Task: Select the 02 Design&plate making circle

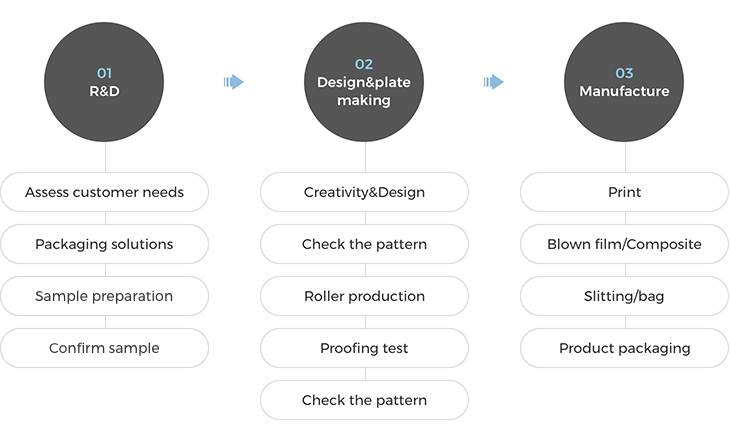Action: pyautogui.click(x=364, y=82)
